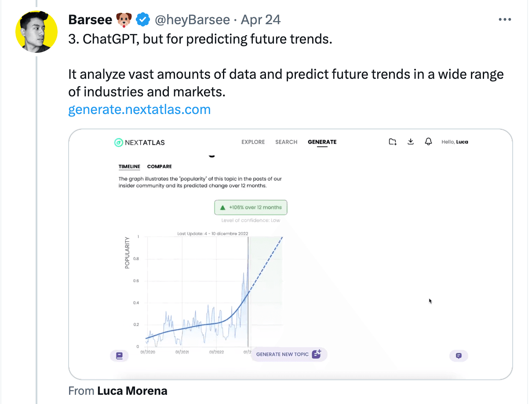Click the purple book icon at bottom-left of the video
The height and width of the screenshot is (404, 532).
(119, 356)
